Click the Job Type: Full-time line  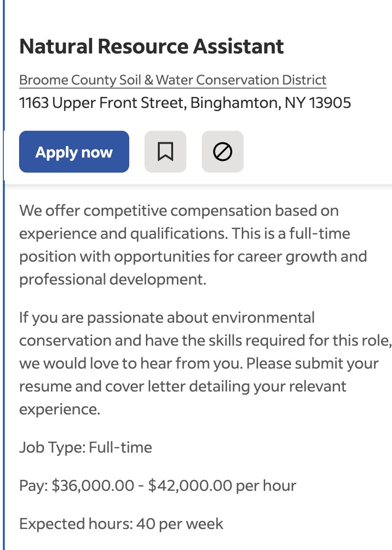(85, 447)
